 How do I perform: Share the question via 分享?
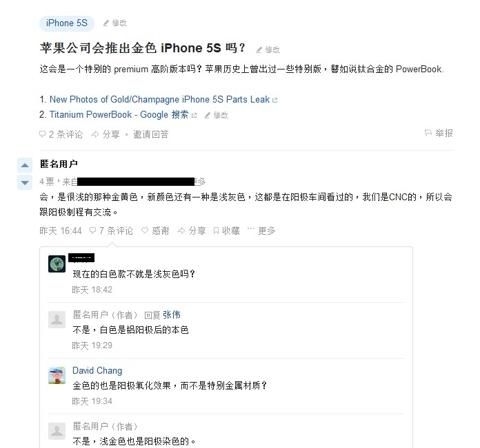click(105, 134)
